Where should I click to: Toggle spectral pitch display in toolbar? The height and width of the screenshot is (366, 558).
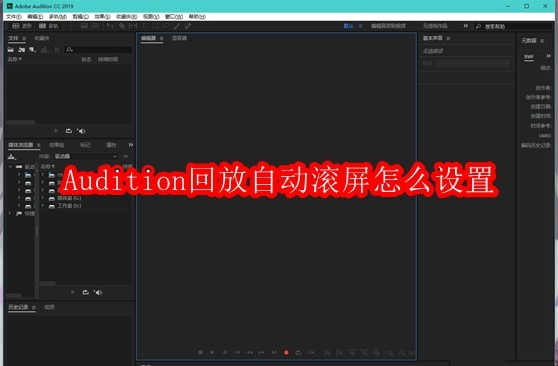pos(95,26)
